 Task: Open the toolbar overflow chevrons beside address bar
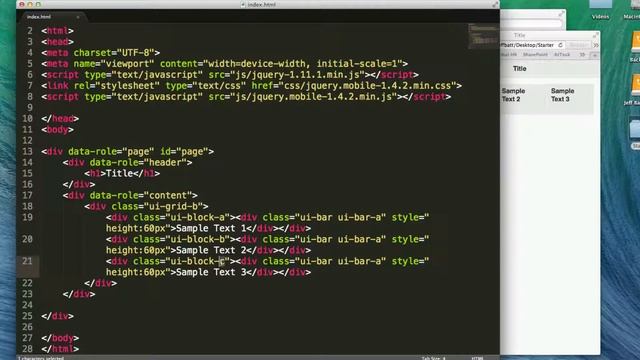(596, 45)
